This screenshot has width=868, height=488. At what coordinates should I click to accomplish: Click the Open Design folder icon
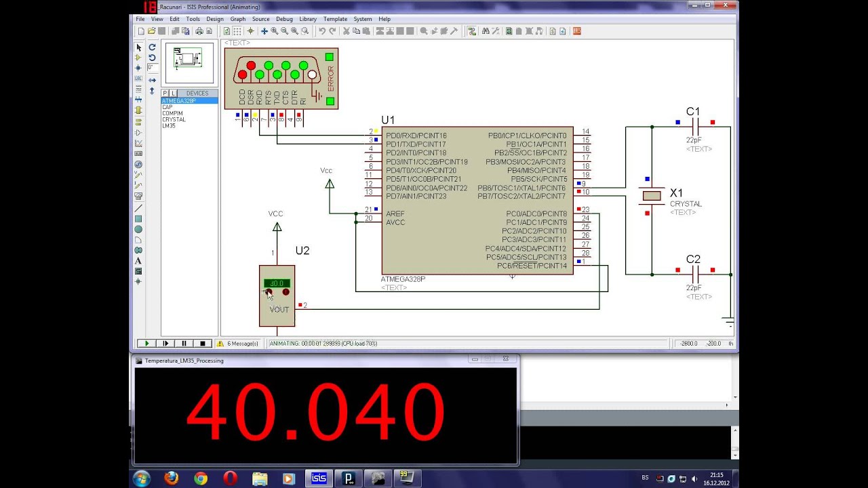coord(151,30)
